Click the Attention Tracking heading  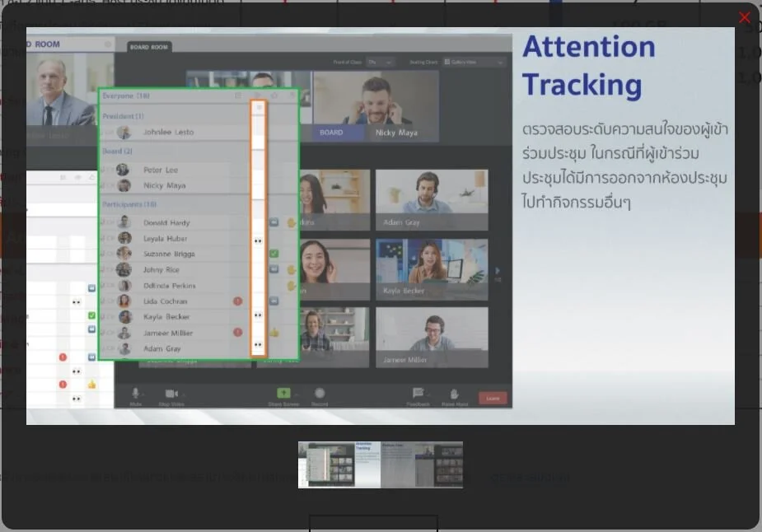(588, 66)
